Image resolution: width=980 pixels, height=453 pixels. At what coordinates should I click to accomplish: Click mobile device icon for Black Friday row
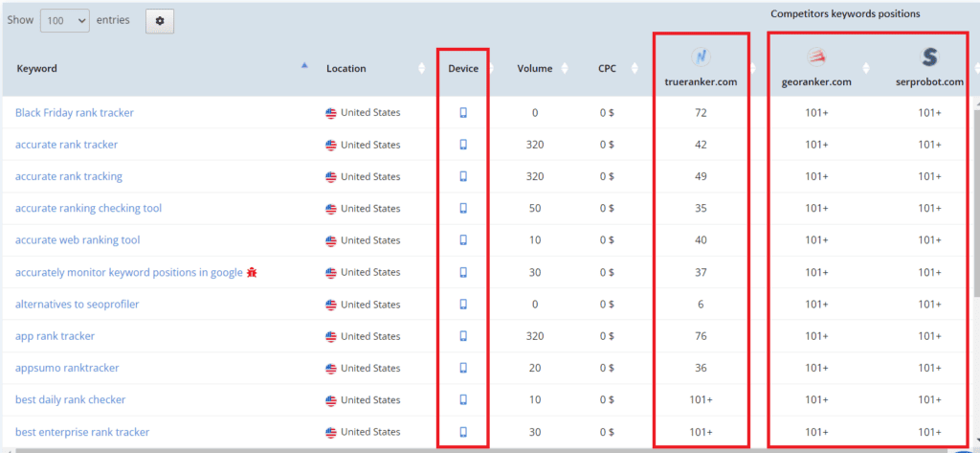(463, 113)
